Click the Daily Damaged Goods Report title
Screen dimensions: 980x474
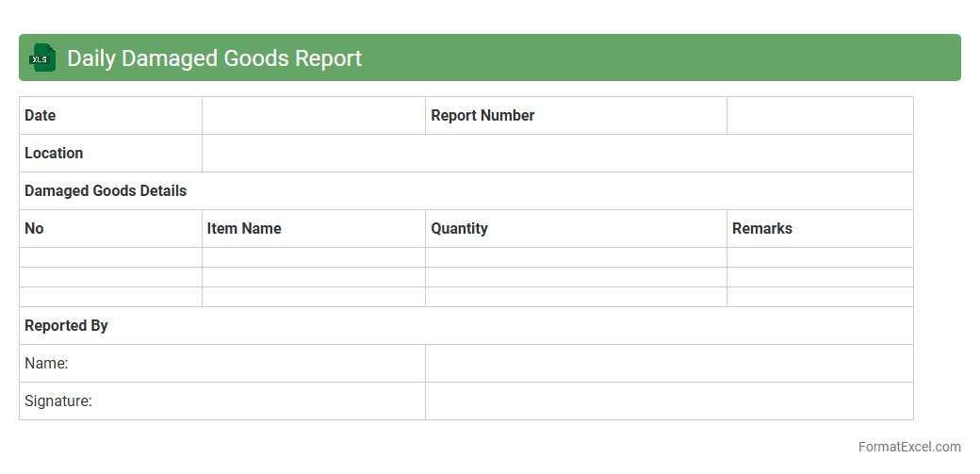[214, 57]
